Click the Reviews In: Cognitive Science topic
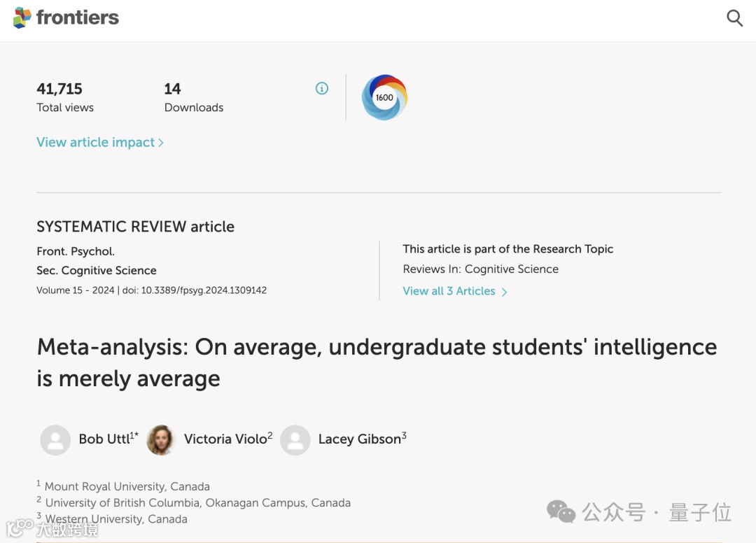Image resolution: width=756 pixels, height=543 pixels. (x=480, y=269)
